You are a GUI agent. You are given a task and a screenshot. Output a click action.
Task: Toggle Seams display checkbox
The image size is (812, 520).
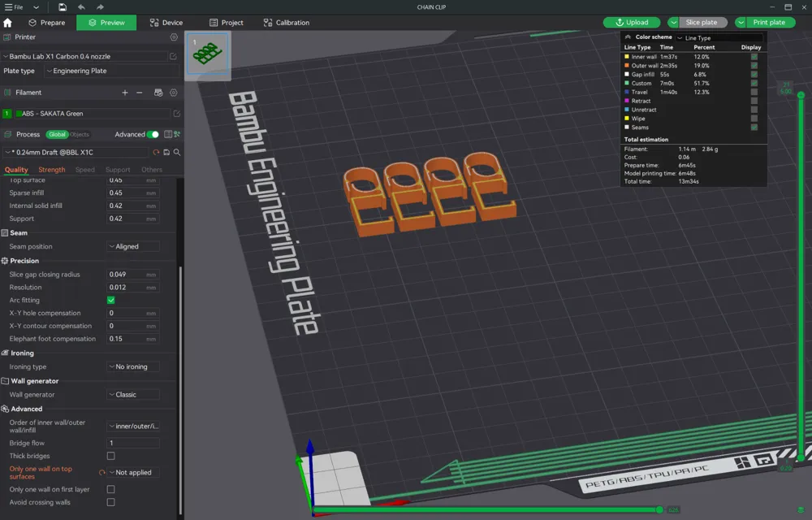pos(754,128)
